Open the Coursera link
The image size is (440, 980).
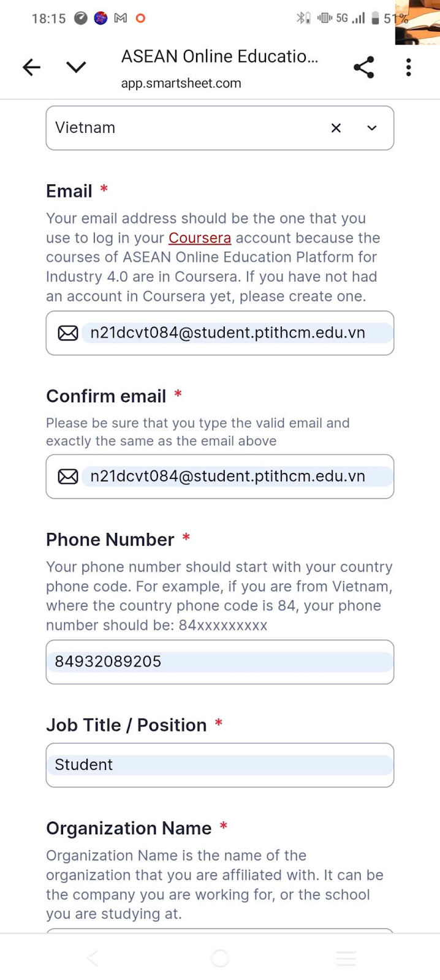pyautogui.click(x=200, y=238)
